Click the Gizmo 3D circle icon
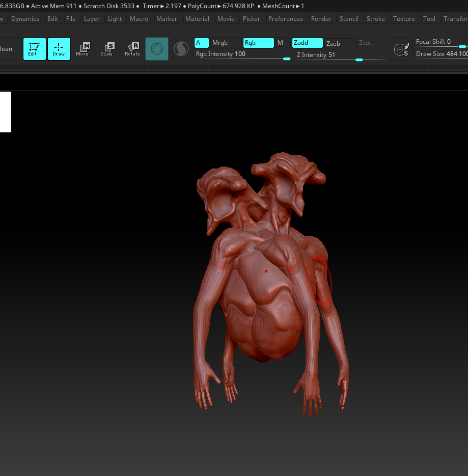The height and width of the screenshot is (476, 468). click(157, 49)
